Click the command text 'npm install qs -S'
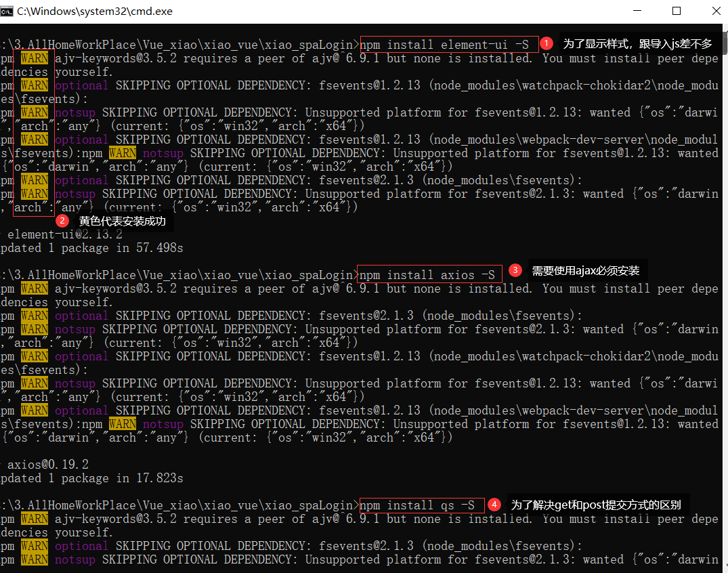Image resolution: width=728 pixels, height=573 pixels. pyautogui.click(x=417, y=505)
